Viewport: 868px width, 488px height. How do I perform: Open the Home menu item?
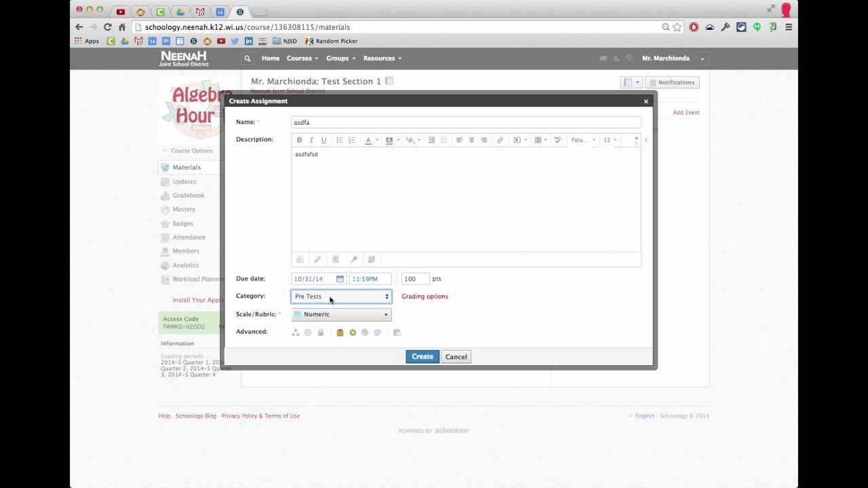tap(271, 58)
